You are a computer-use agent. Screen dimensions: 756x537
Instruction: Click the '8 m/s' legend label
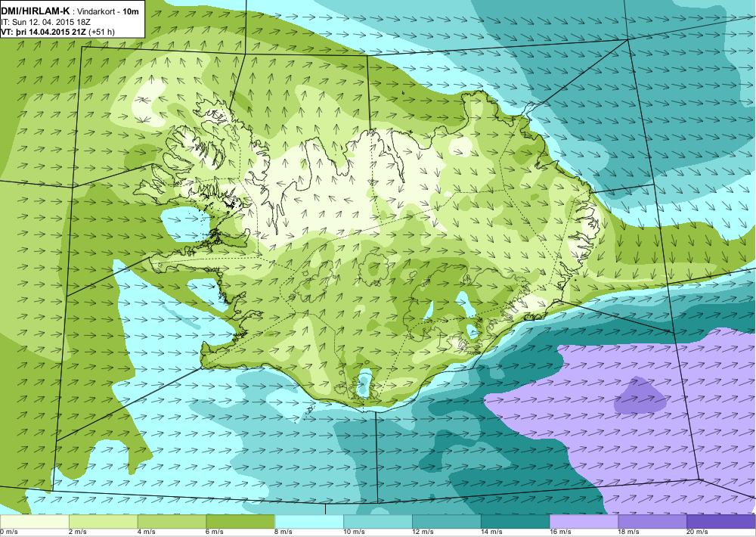click(x=284, y=532)
